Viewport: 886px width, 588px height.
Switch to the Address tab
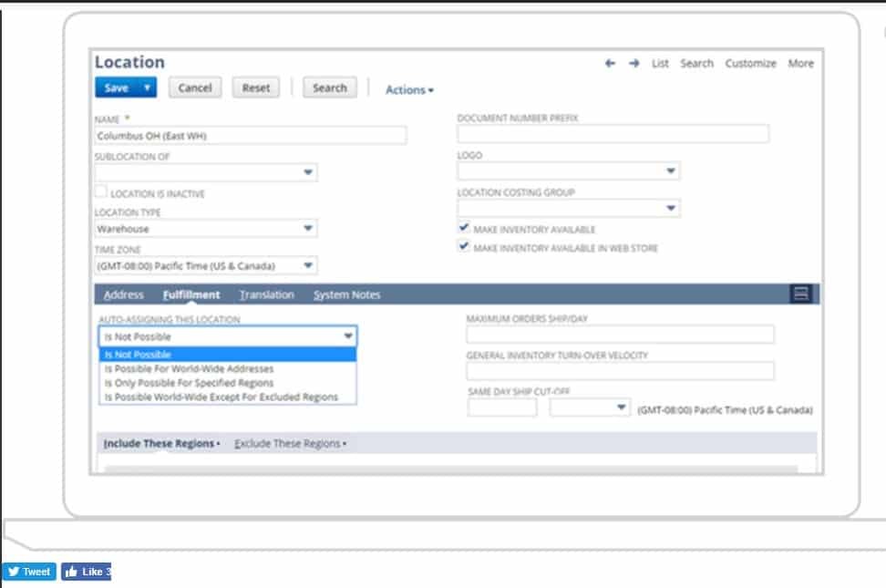pos(124,294)
